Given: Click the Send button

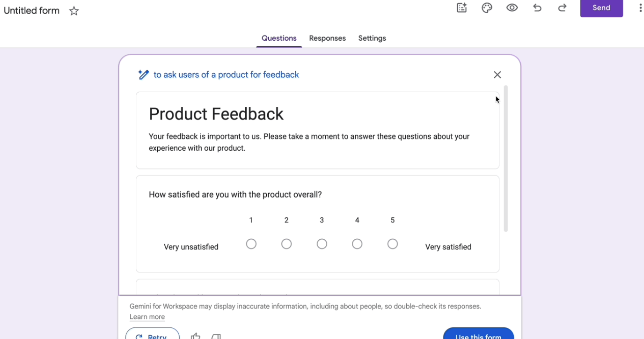Looking at the screenshot, I should (x=601, y=8).
